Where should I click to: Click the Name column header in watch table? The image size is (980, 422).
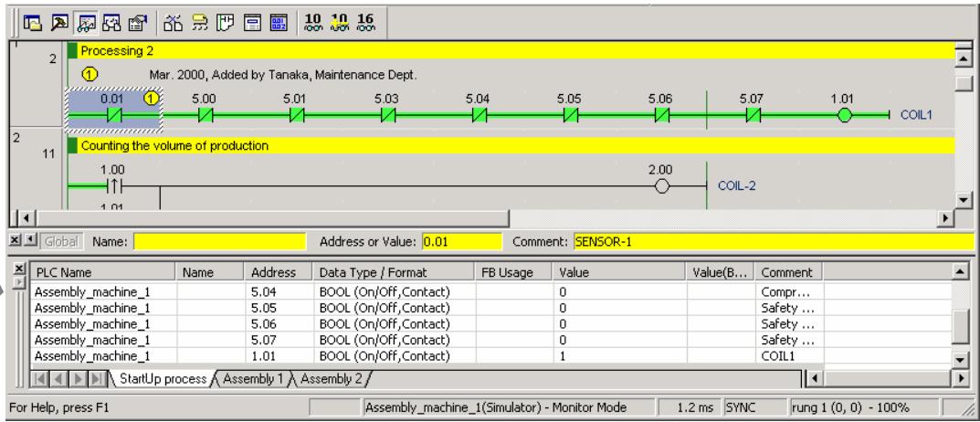tap(209, 272)
